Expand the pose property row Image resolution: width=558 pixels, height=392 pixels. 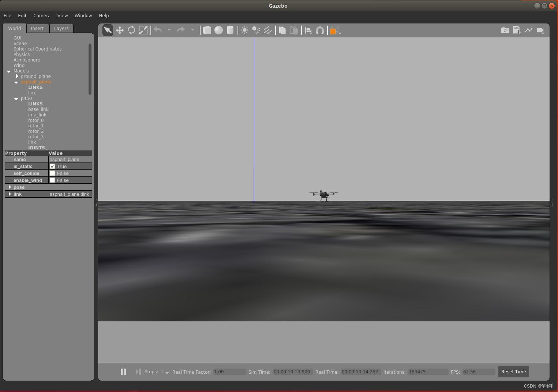coord(10,187)
